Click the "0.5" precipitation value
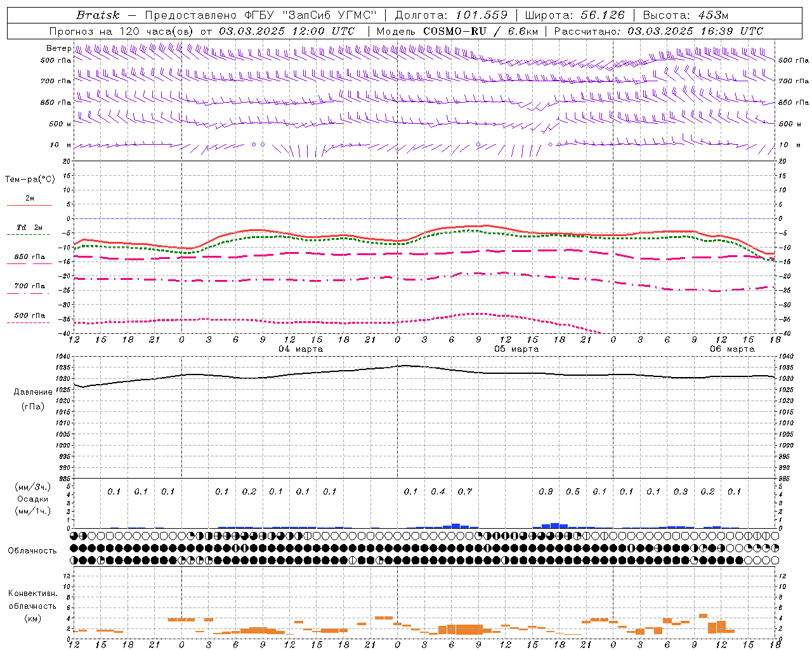This screenshot has height=650, width=812. pos(573,491)
